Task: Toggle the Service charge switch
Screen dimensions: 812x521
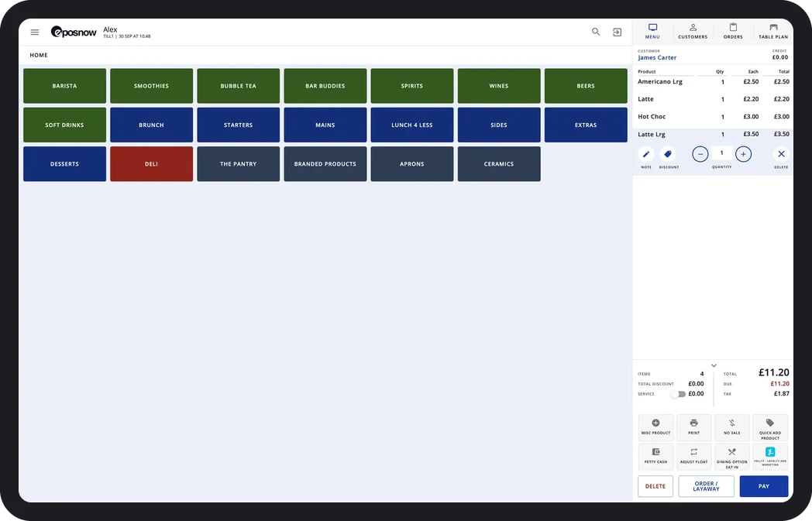Action: pyautogui.click(x=678, y=394)
